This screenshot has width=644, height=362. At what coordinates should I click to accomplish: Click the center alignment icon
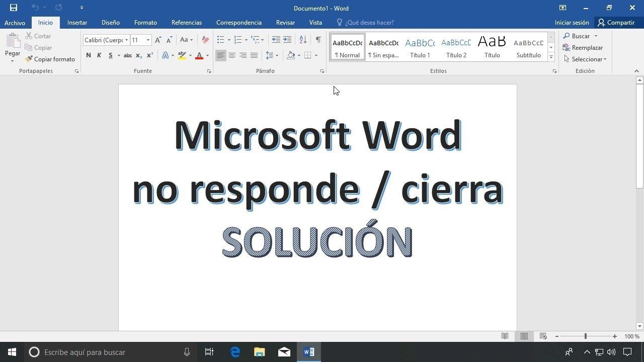(x=232, y=55)
